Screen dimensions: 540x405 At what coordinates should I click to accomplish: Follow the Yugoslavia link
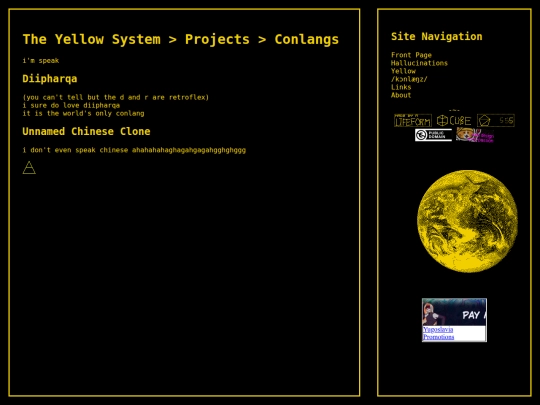438,330
